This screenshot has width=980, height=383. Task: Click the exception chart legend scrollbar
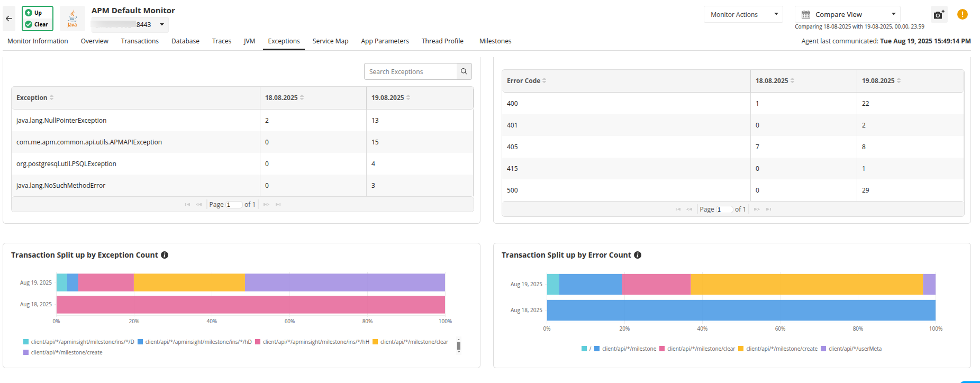459,345
